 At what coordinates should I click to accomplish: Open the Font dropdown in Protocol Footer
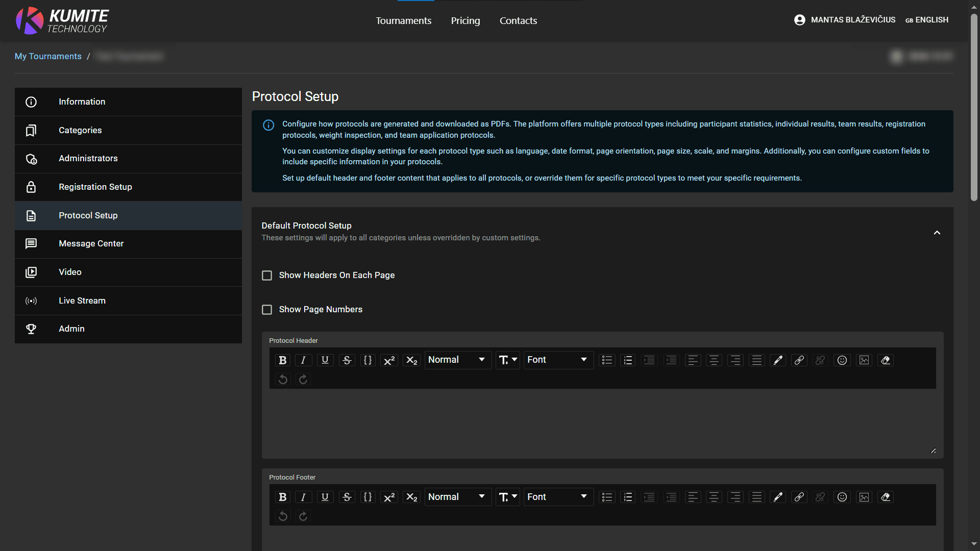[x=558, y=496]
